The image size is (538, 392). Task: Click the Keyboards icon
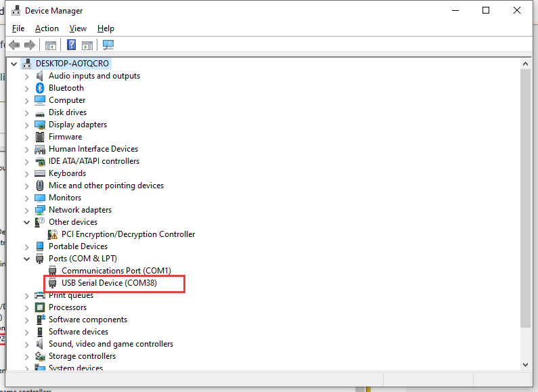point(40,173)
